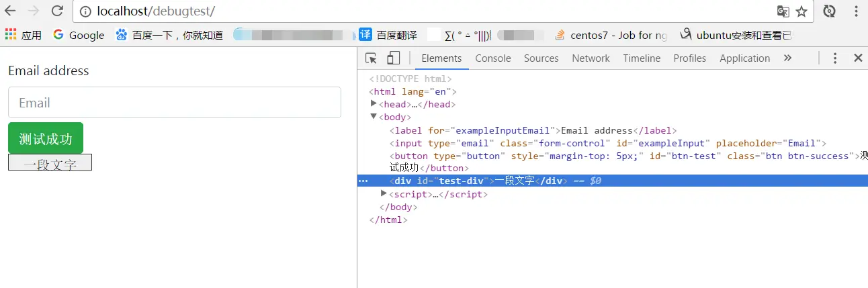Click the translate page icon in address bar
Screen dimensions: 868x288
(x=783, y=11)
